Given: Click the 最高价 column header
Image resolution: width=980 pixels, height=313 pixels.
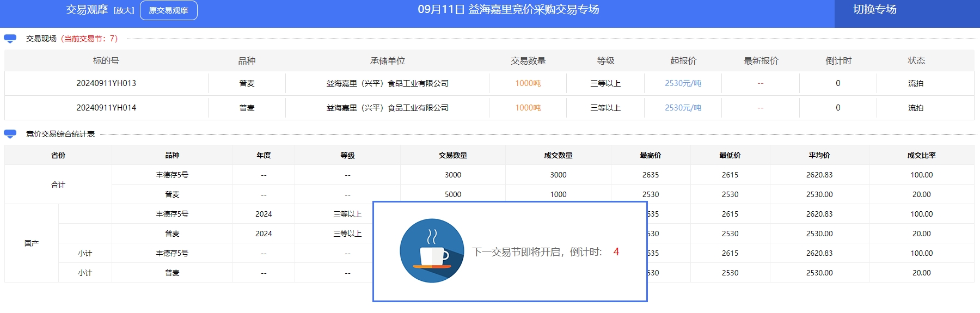Looking at the screenshot, I should pyautogui.click(x=651, y=155).
